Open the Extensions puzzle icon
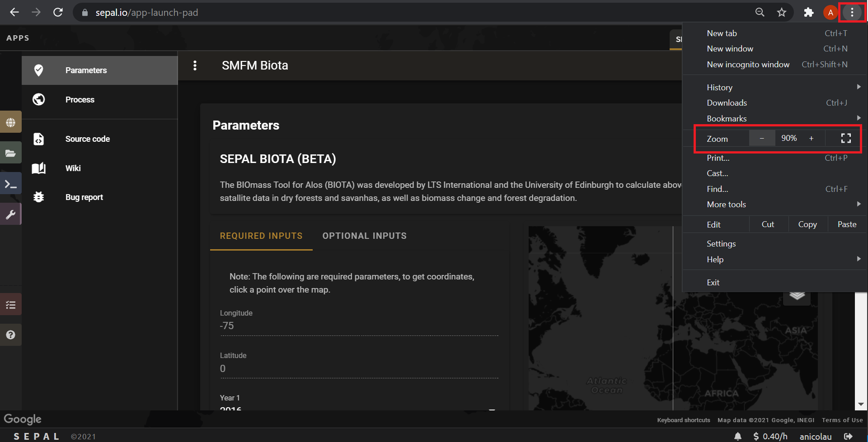The image size is (868, 442). tap(809, 13)
